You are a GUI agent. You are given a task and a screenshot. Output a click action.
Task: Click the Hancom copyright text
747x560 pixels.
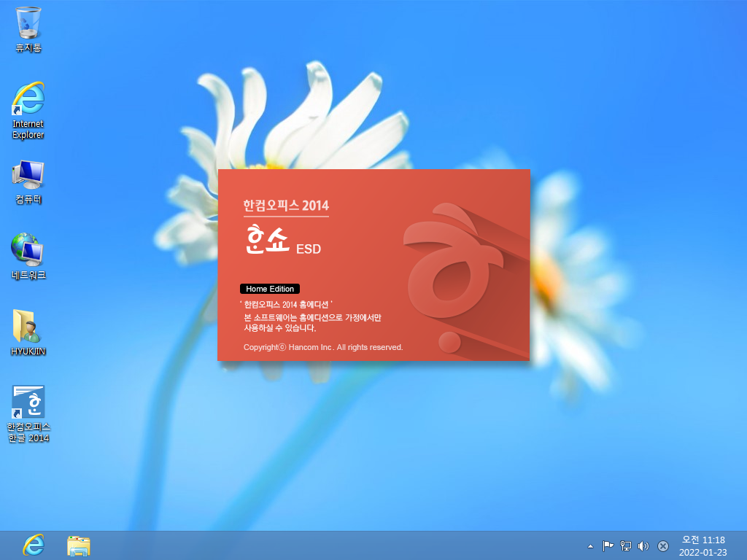click(x=323, y=347)
